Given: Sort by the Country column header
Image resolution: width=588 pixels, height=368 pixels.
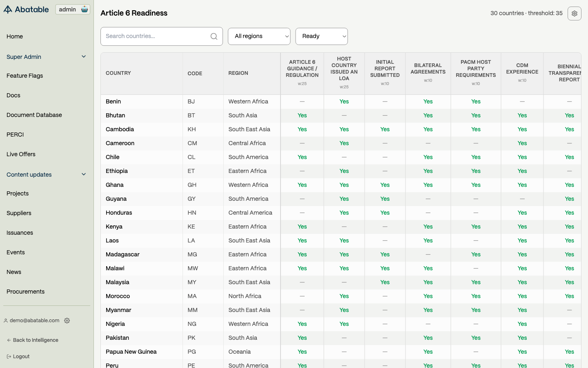Looking at the screenshot, I should (118, 73).
